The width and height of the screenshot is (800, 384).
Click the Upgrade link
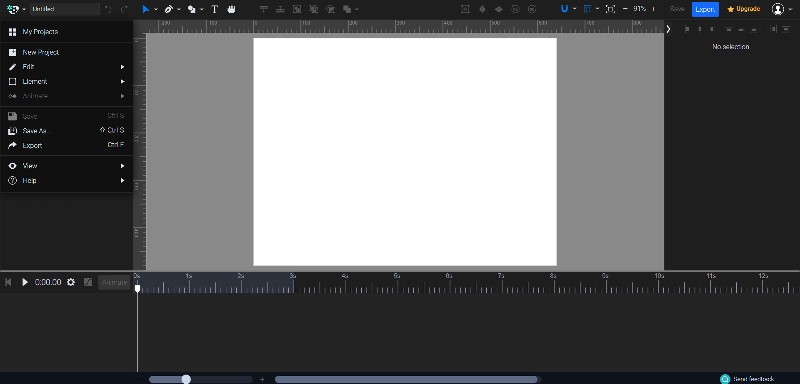743,9
